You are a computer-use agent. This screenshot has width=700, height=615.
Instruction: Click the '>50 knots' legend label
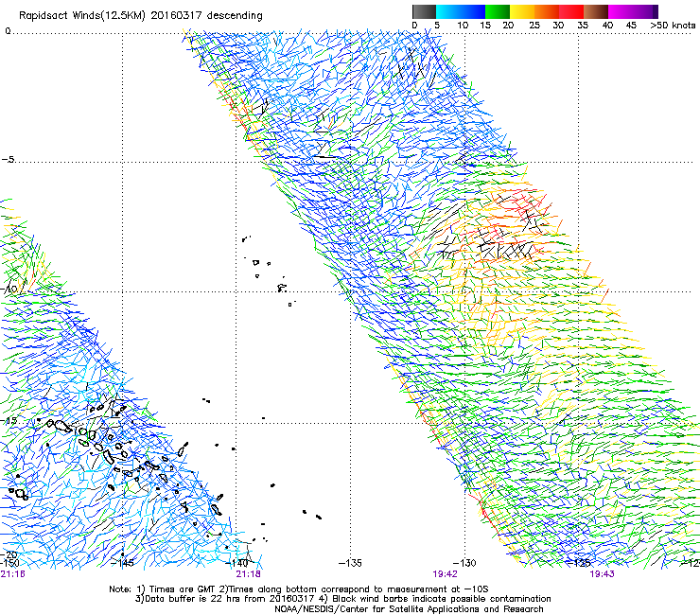[x=673, y=26]
